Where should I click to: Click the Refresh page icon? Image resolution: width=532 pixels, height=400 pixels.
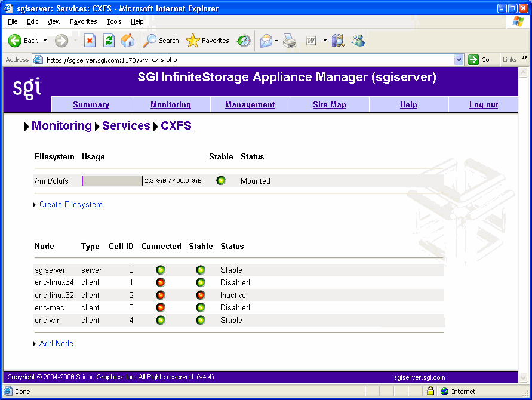[109, 41]
